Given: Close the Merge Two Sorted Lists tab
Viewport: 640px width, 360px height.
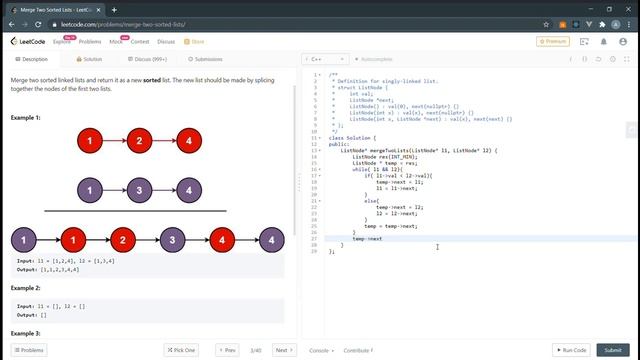Looking at the screenshot, I should tap(98, 10).
